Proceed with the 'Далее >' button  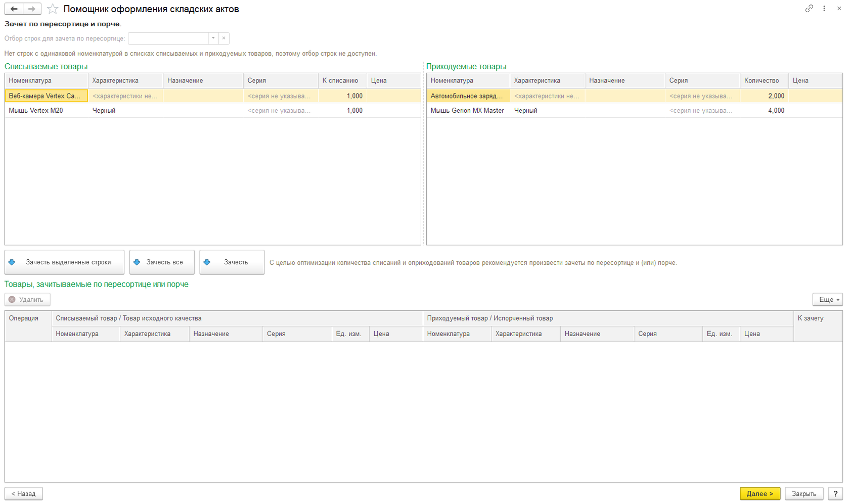[760, 494]
